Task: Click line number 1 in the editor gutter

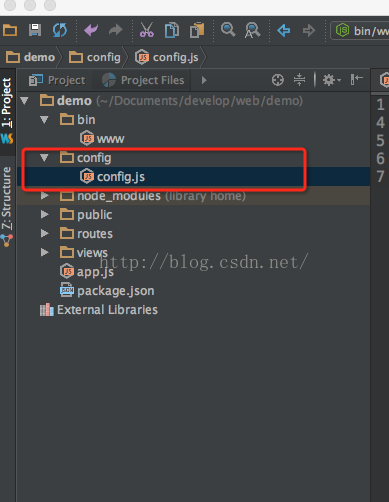Action: click(x=380, y=105)
